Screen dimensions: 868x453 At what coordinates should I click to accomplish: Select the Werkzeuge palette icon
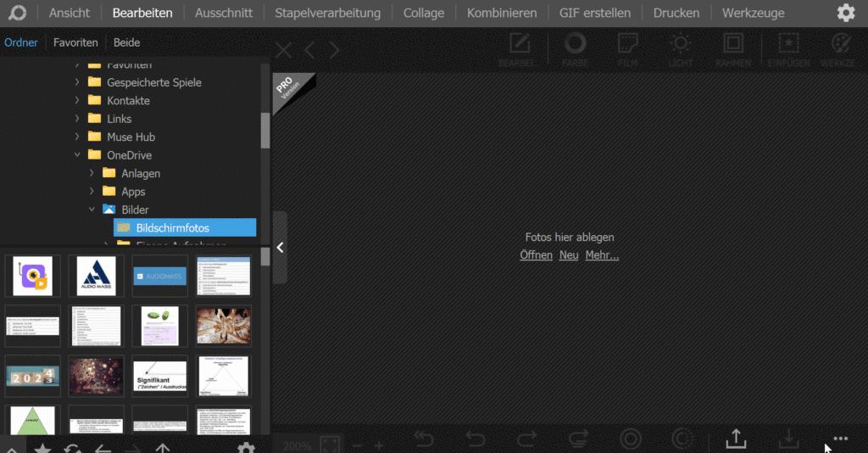840,48
